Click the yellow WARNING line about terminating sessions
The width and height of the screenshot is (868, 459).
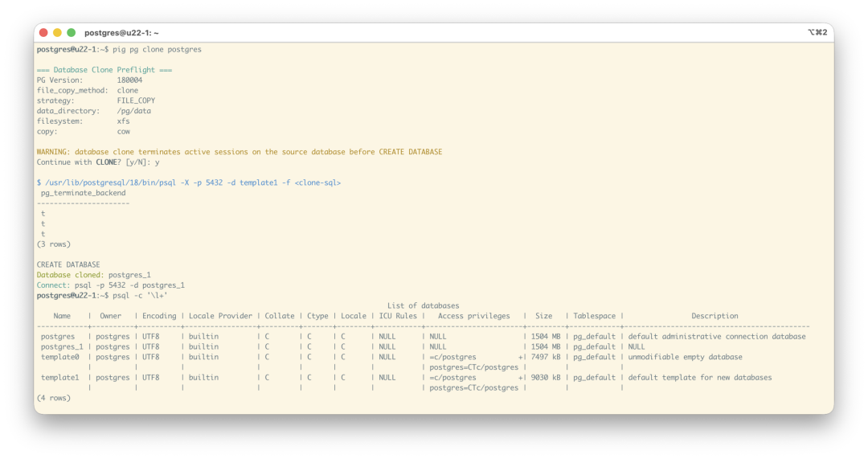tap(240, 152)
